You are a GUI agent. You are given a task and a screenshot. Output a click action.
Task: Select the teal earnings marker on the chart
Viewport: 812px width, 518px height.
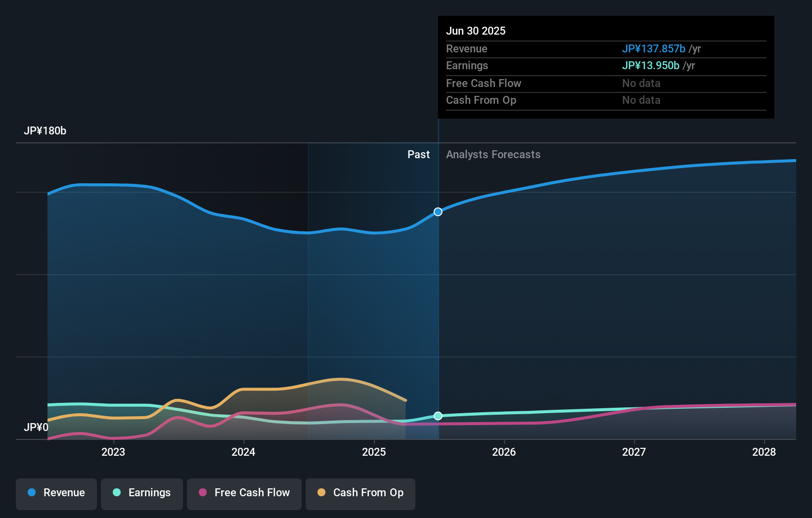[x=438, y=416]
